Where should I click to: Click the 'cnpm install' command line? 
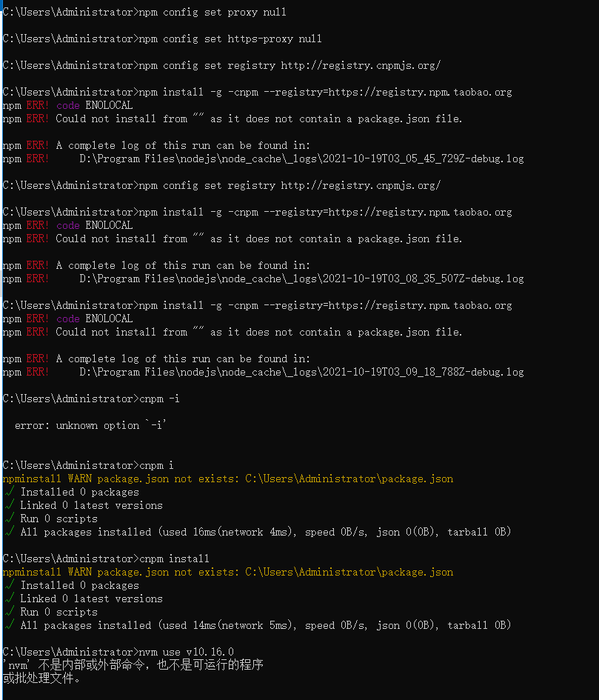tap(106, 559)
